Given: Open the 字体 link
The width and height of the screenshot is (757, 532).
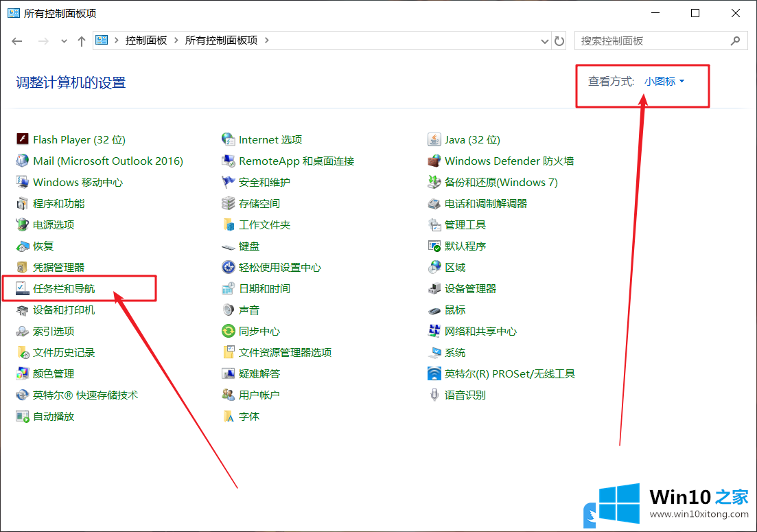Looking at the screenshot, I should 249,416.
